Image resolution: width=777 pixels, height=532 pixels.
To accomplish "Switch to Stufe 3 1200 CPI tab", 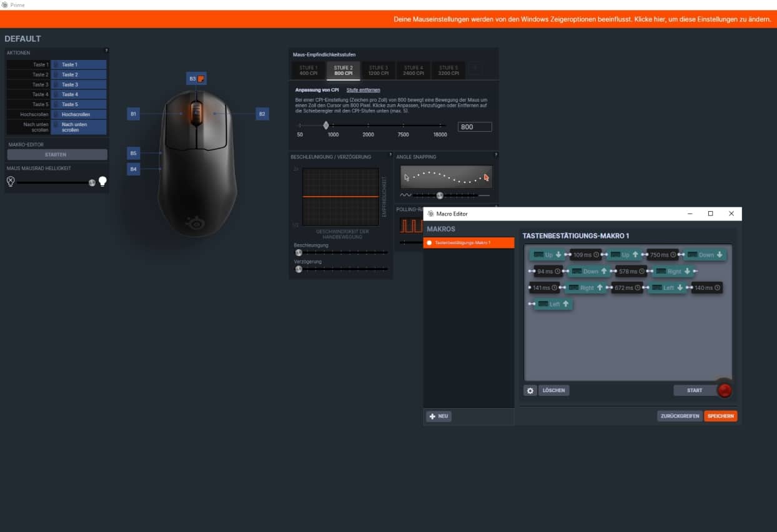I will (378, 71).
